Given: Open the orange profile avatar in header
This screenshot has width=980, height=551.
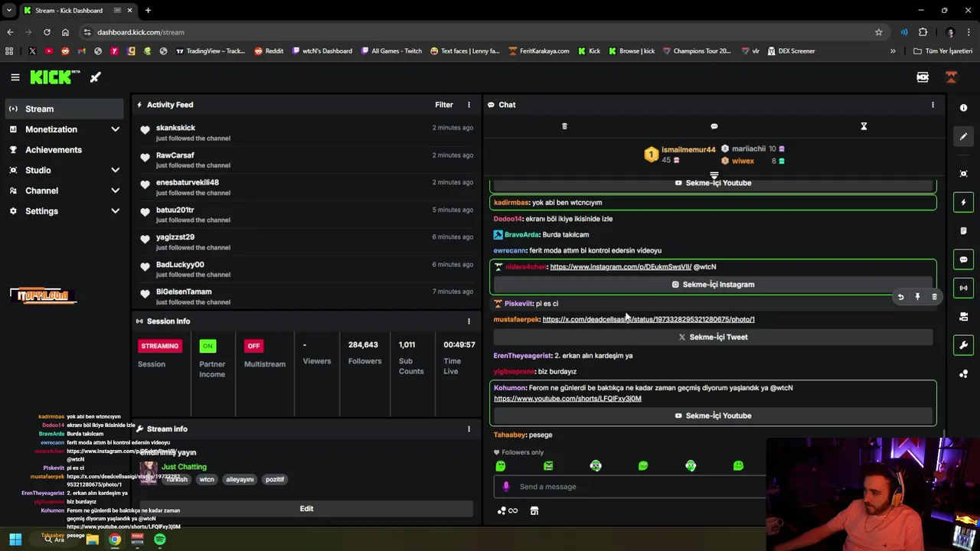Looking at the screenshot, I should pyautogui.click(x=951, y=77).
